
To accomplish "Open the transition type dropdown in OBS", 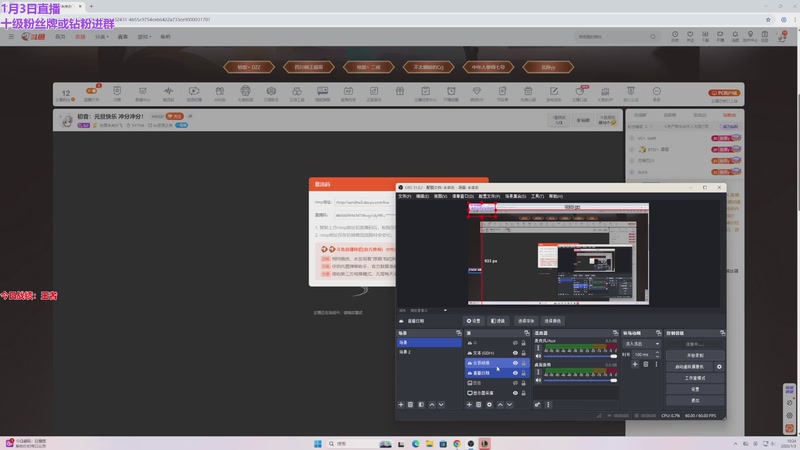I will 642,344.
